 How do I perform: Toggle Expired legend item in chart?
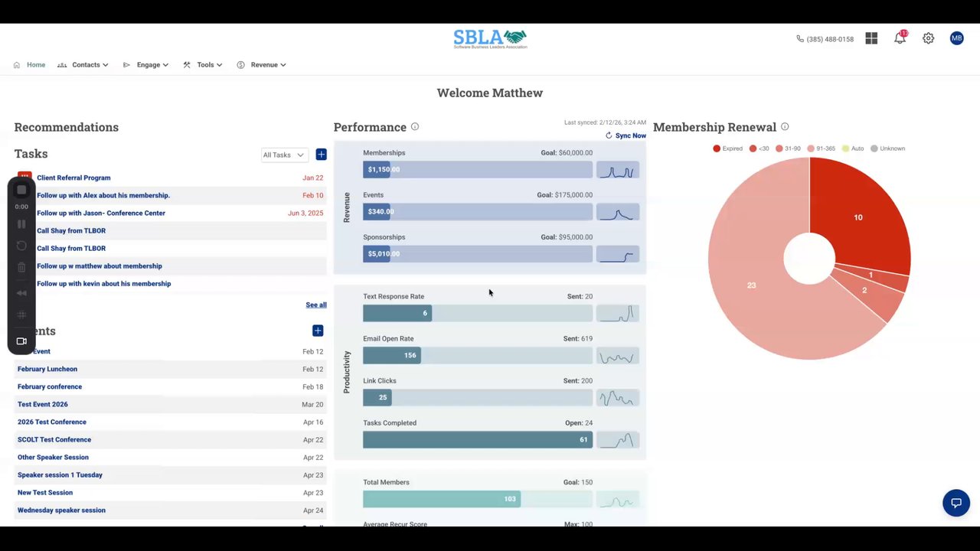727,148
